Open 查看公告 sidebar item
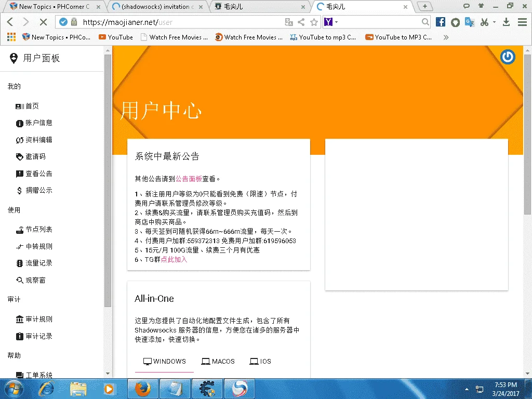 click(x=34, y=174)
